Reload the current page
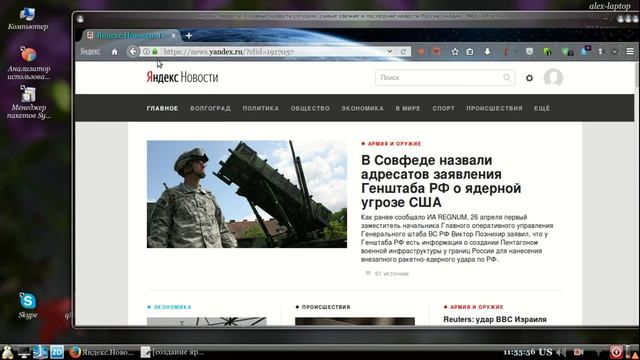The image size is (640, 360). 403,52
